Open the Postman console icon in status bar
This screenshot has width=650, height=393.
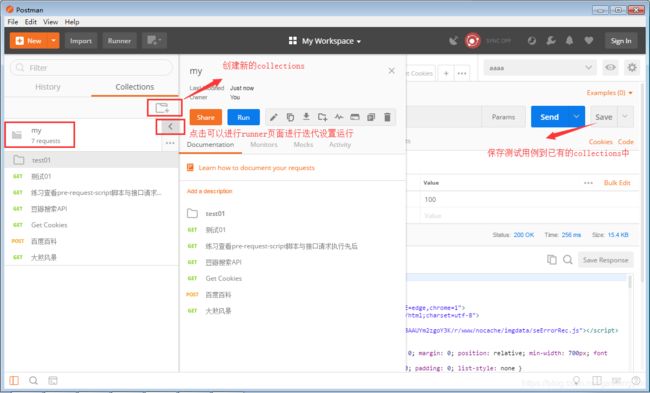53,381
